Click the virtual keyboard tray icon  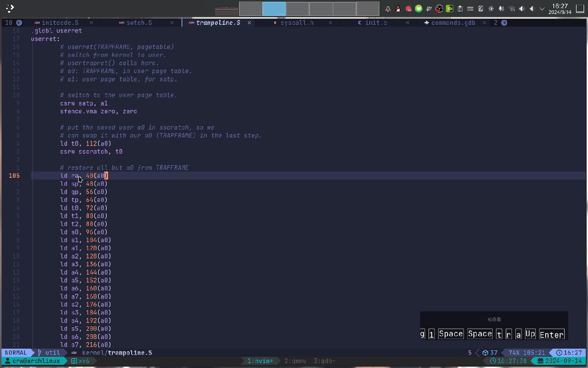coord(470,9)
